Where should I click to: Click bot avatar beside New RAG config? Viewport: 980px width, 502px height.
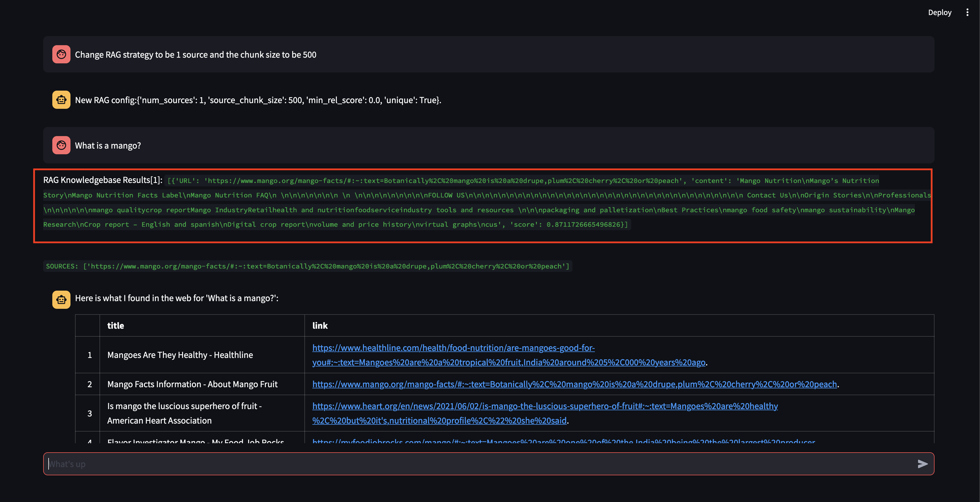(61, 100)
